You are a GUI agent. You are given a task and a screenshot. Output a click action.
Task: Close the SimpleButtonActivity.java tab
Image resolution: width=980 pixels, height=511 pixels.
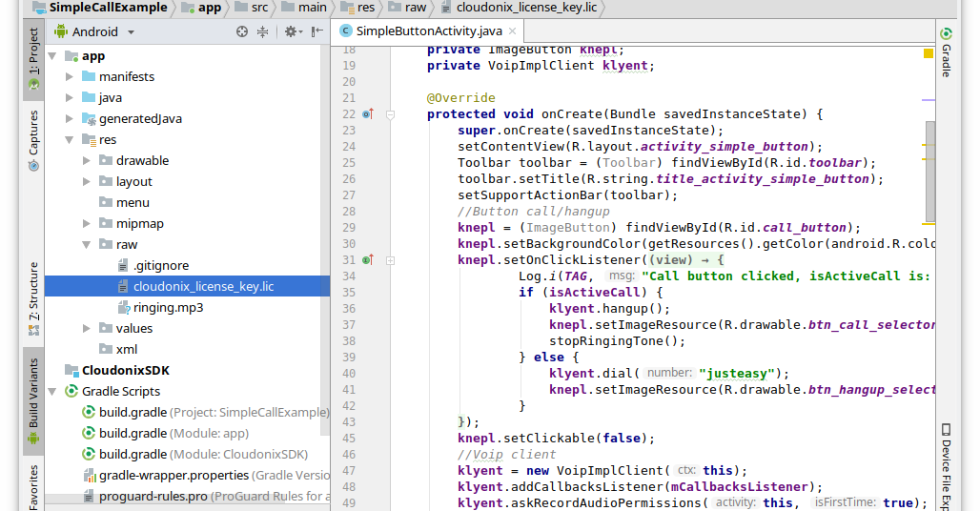[x=513, y=31]
